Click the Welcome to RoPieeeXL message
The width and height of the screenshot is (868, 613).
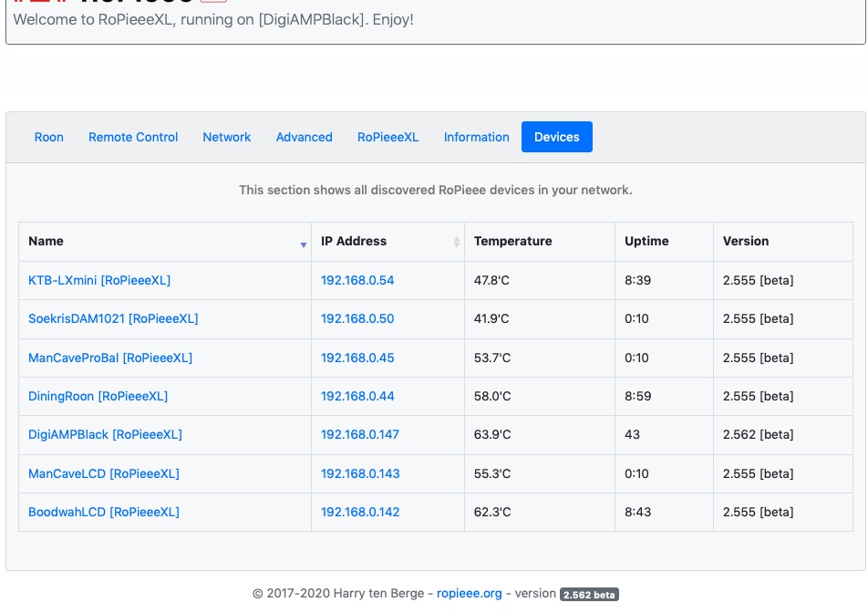click(x=213, y=19)
